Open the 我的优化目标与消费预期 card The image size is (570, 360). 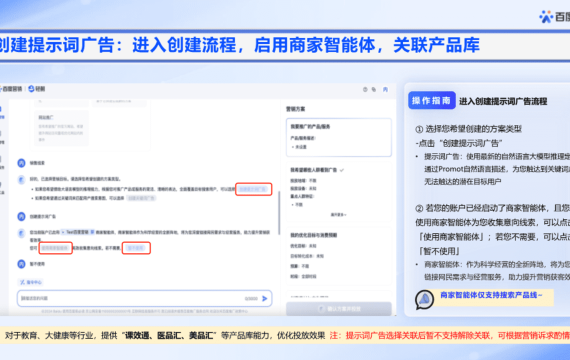pyautogui.click(x=338, y=256)
